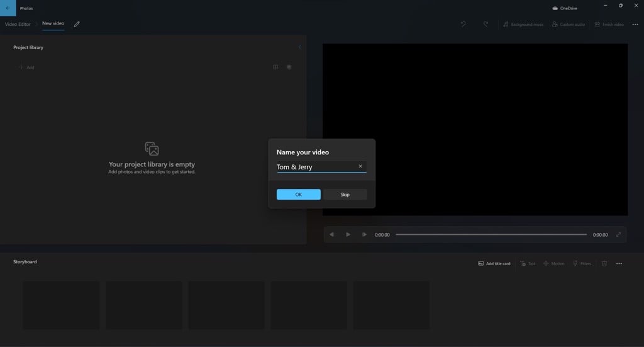Open Background music
Image resolution: width=644 pixels, height=347 pixels.
[523, 25]
